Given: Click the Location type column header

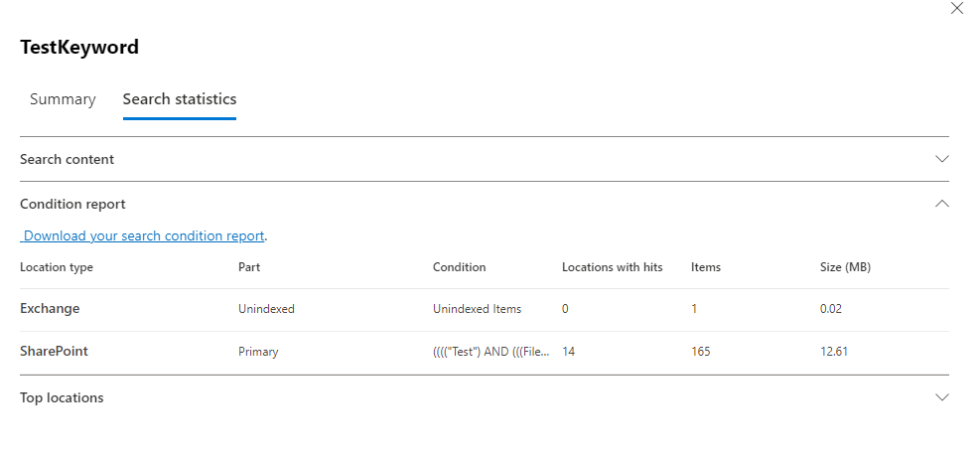Looking at the screenshot, I should [x=57, y=267].
